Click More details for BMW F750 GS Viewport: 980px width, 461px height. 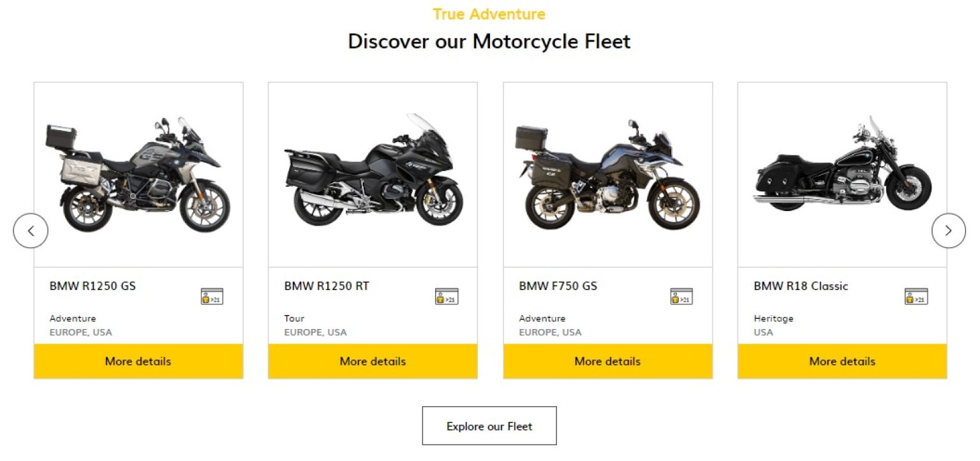pyautogui.click(x=607, y=361)
